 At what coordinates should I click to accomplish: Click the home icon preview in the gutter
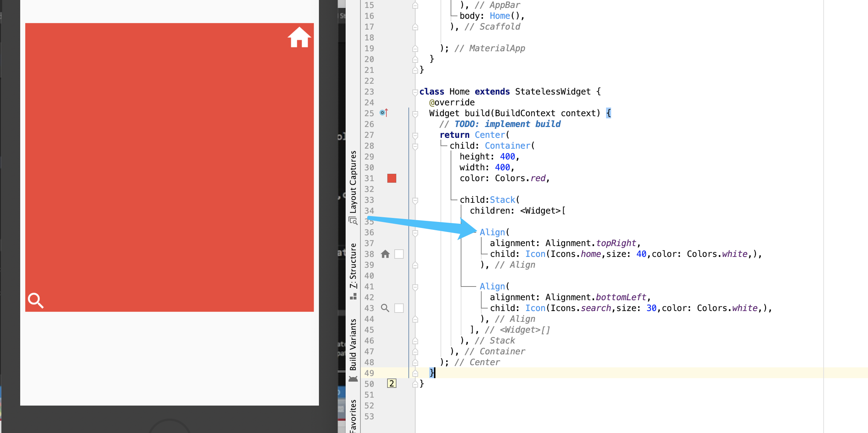[385, 254]
